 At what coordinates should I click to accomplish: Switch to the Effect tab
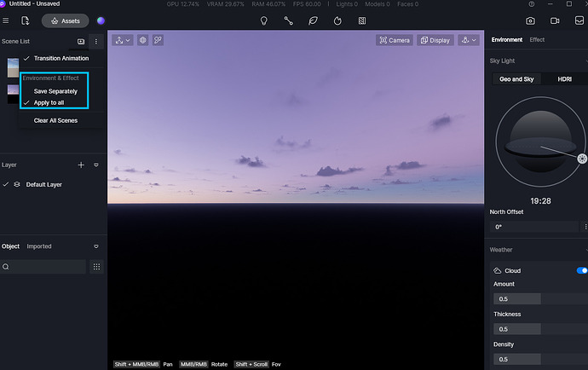pyautogui.click(x=537, y=39)
